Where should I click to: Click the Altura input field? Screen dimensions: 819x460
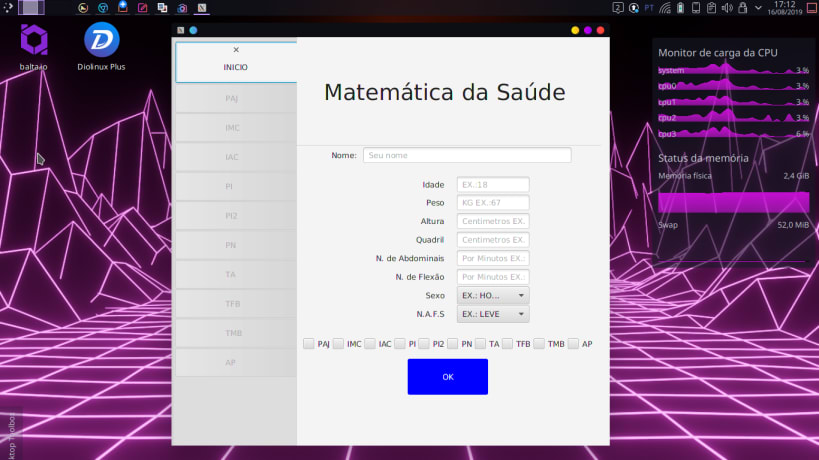point(493,221)
